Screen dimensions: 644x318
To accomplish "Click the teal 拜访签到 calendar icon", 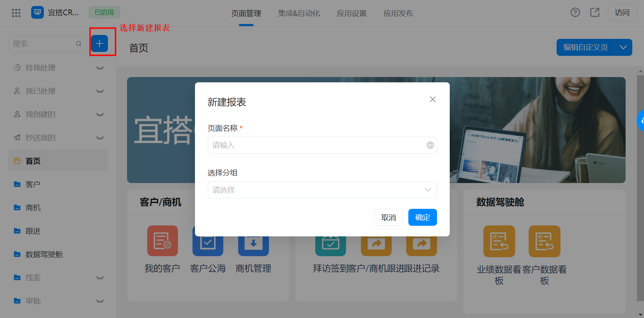I will 330,246.
